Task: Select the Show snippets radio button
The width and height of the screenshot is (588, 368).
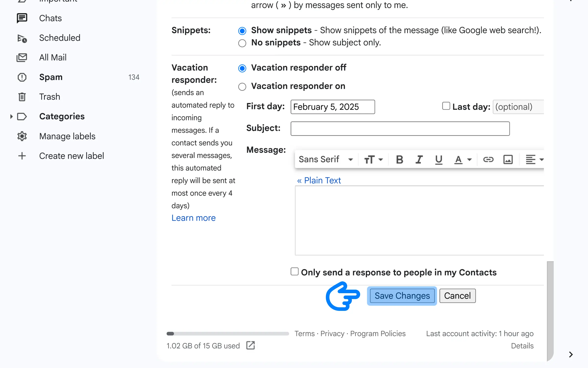Action: pyautogui.click(x=242, y=31)
